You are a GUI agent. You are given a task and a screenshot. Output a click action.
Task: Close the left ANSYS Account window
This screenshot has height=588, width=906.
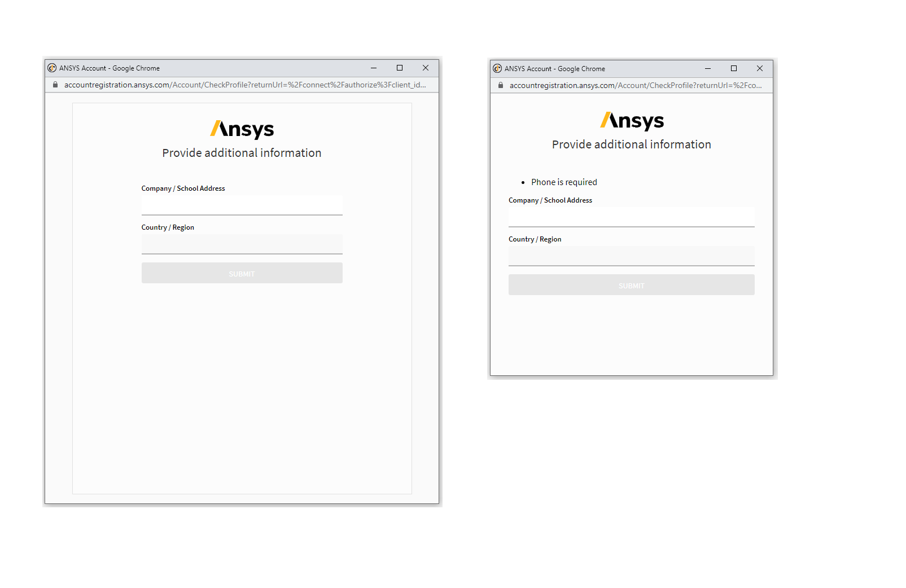(426, 68)
